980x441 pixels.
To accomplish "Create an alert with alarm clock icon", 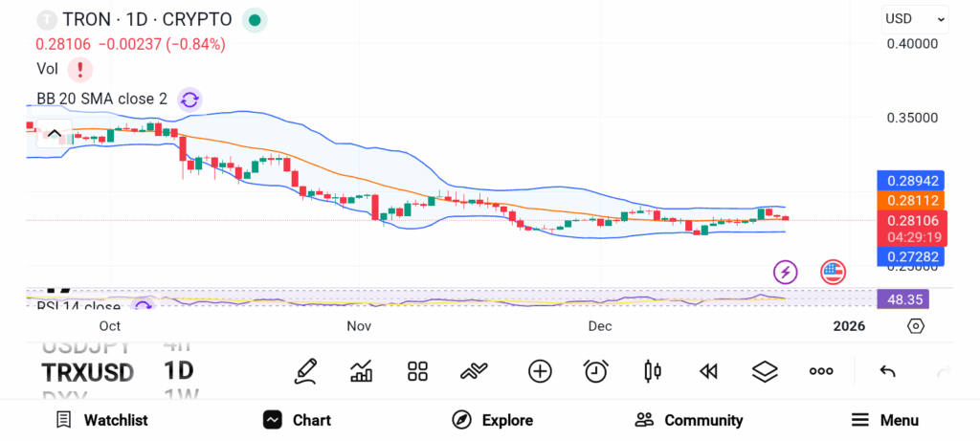I will coord(596,371).
